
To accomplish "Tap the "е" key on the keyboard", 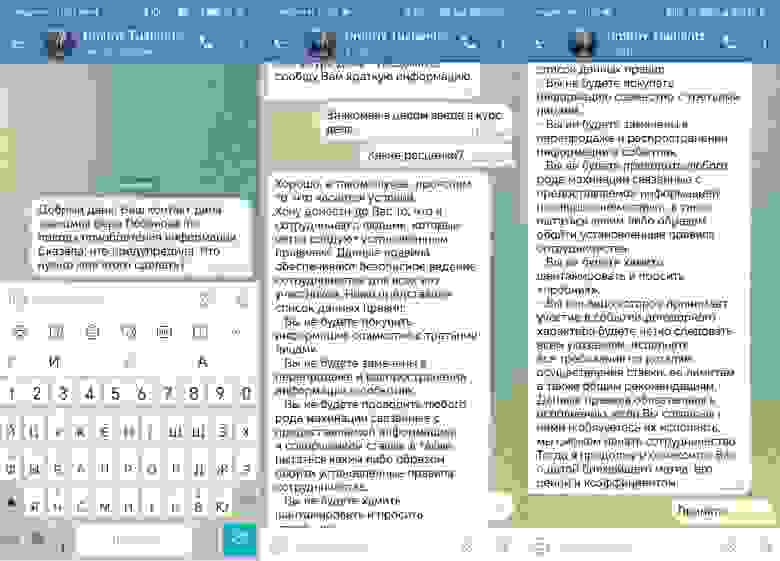I will [104, 431].
